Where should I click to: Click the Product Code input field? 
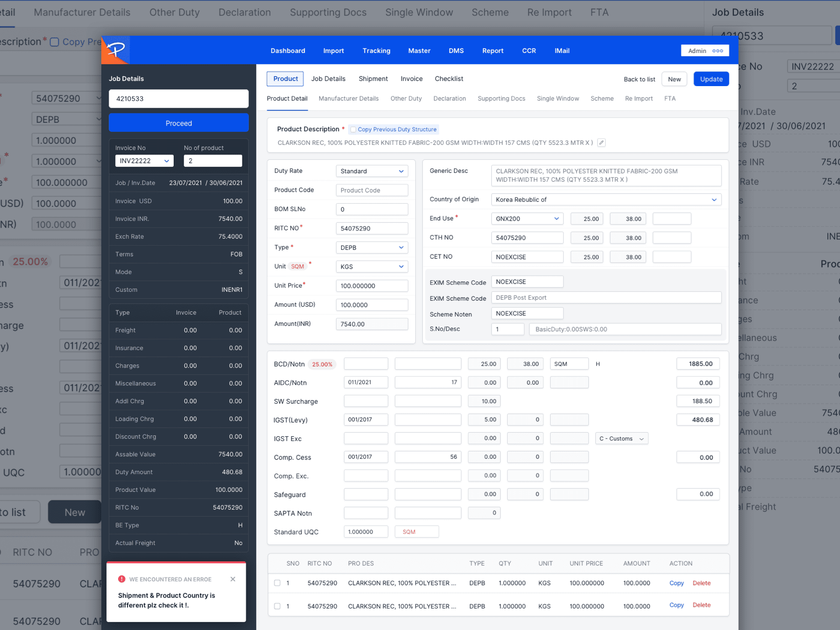tap(372, 190)
